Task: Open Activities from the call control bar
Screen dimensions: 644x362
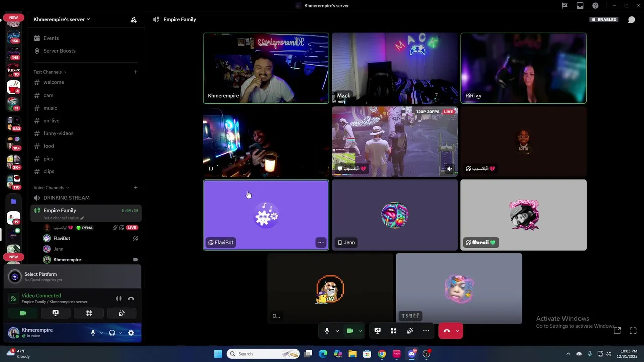Action: (393, 331)
